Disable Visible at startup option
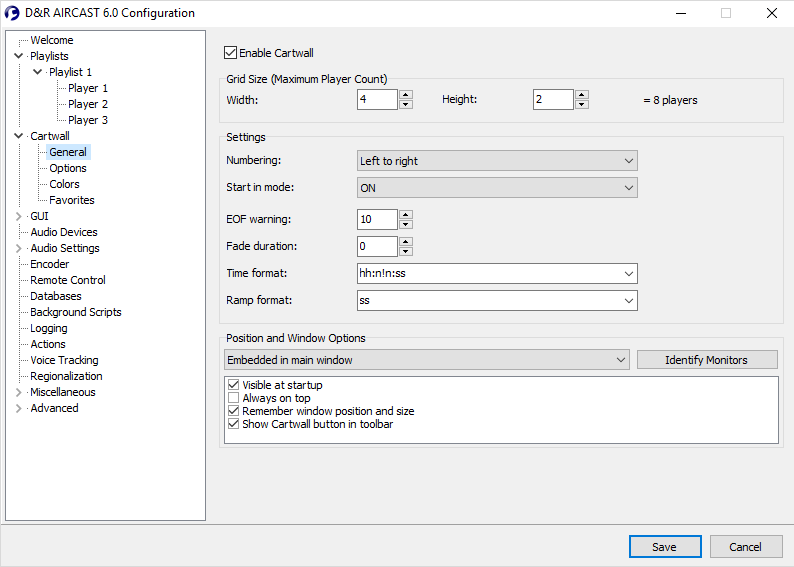 click(233, 385)
